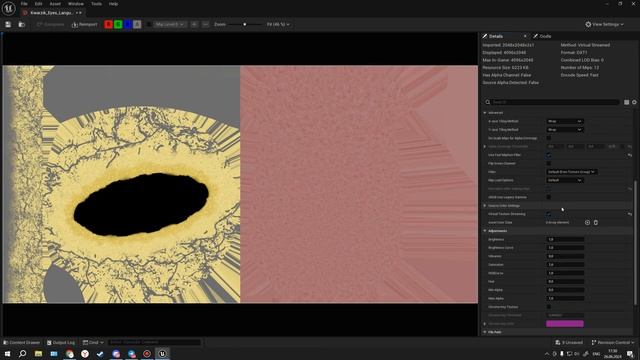Toggle ASTC Use Legacy Gamma checkbox
The image size is (640, 360).
(549, 197)
